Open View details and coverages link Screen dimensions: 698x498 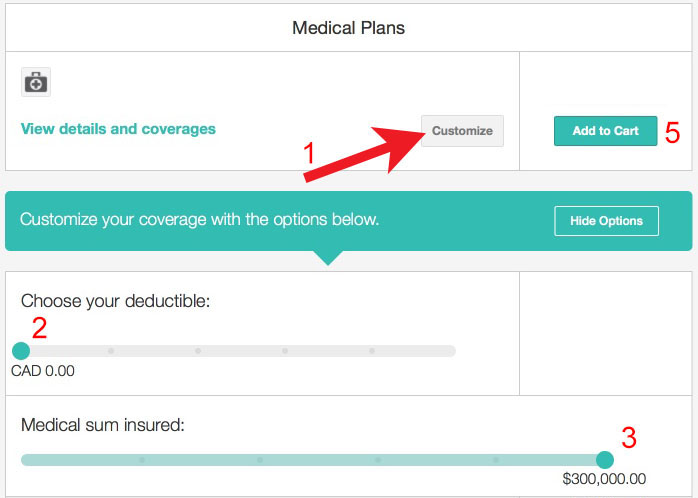[x=118, y=129]
